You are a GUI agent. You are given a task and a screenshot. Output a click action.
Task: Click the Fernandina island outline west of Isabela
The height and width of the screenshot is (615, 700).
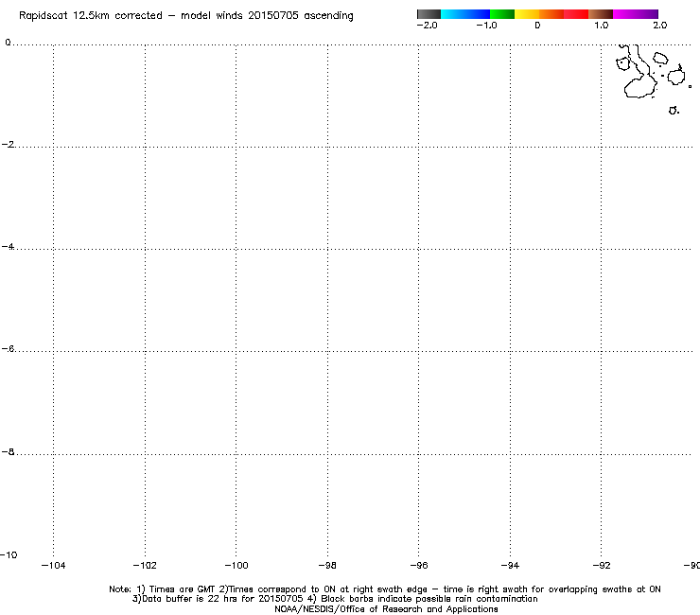(x=622, y=63)
